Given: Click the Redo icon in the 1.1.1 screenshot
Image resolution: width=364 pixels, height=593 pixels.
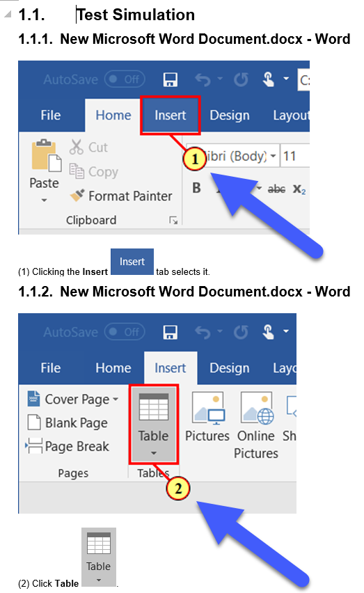Looking at the screenshot, I should pos(241,79).
